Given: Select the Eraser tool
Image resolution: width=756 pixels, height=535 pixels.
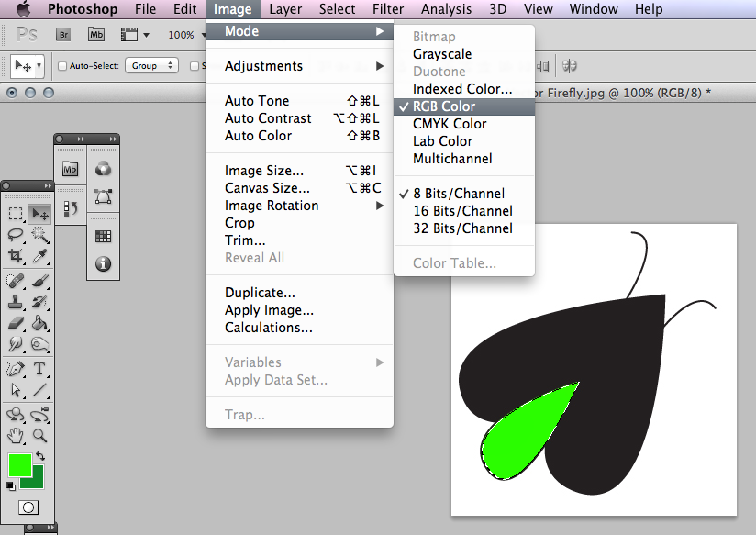Looking at the screenshot, I should click(x=16, y=323).
